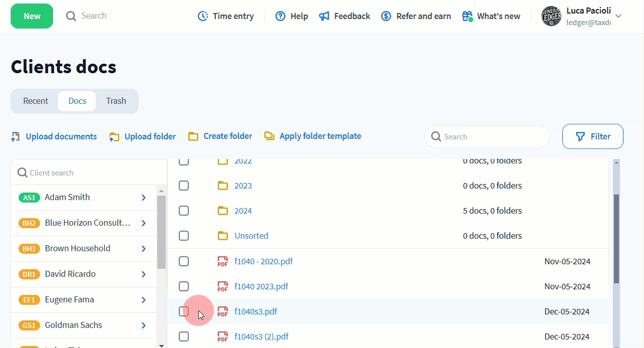Expand Adam Smith client chevron

click(x=143, y=198)
